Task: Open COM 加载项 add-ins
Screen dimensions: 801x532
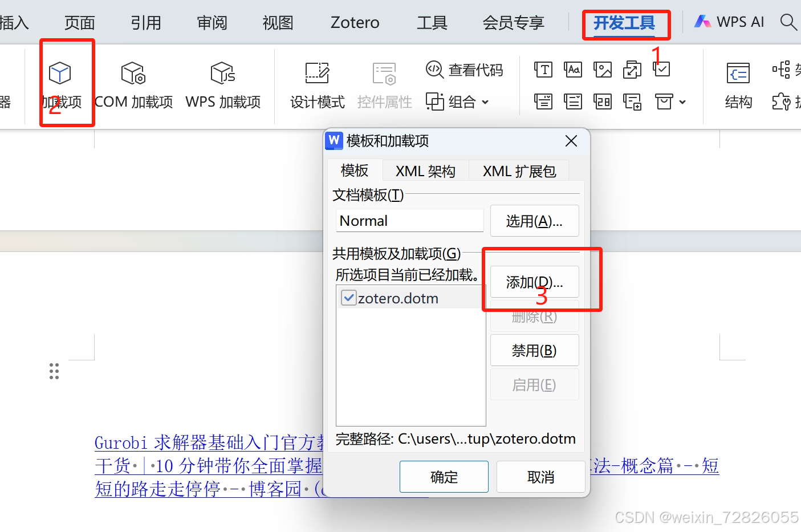Action: tap(133, 86)
